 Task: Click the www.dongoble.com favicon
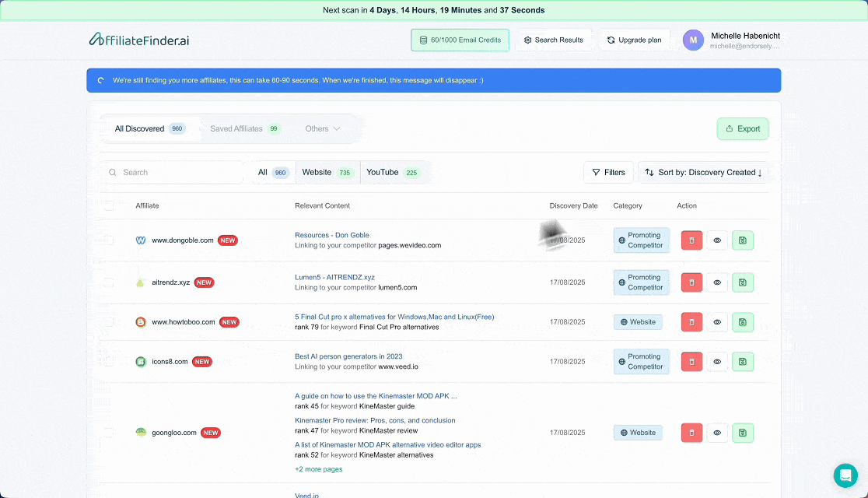click(141, 240)
